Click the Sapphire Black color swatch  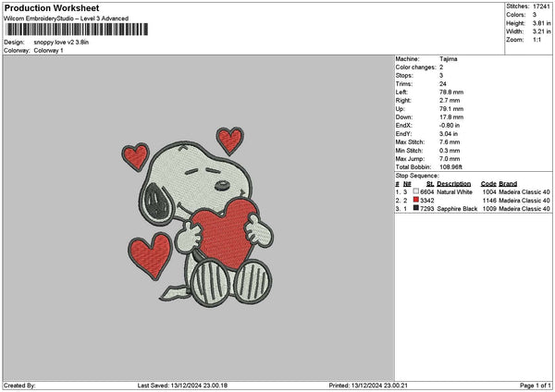pyautogui.click(x=416, y=208)
